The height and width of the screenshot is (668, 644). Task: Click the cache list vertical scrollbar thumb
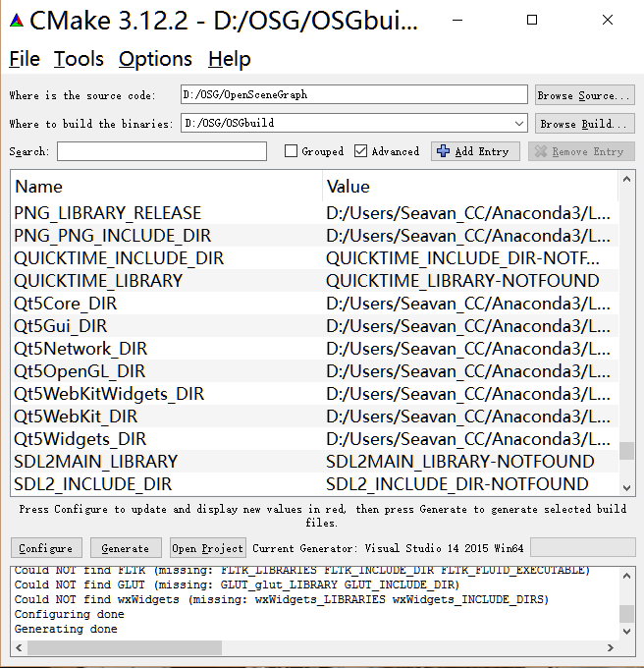pos(626,451)
